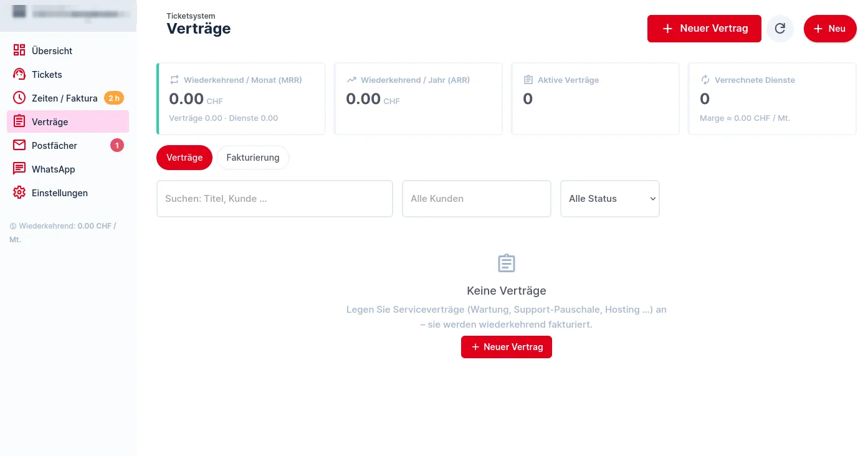Screen dimensions: 868x456
Task: Open Zeiten / Faktura menu item
Action: pyautogui.click(x=68, y=98)
